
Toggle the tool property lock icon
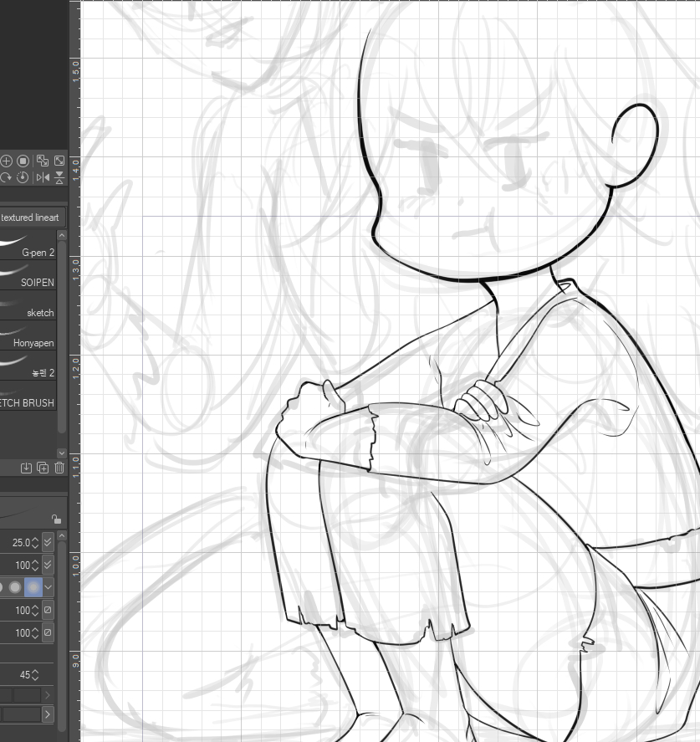(x=56, y=519)
